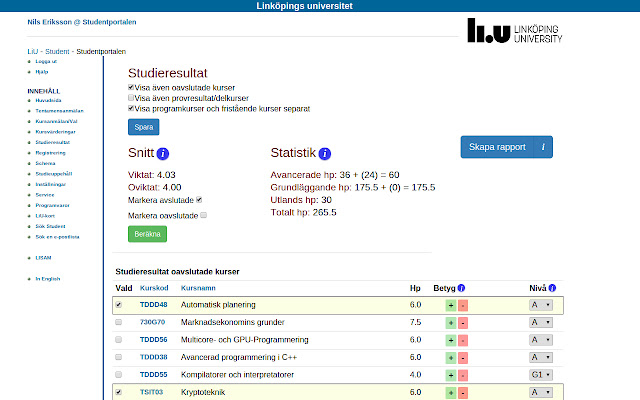
Task: Open 'Inställningar' in the sidebar
Action: [51, 184]
